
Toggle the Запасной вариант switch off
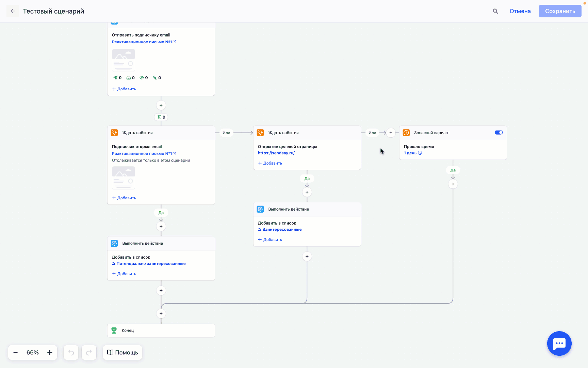click(x=499, y=133)
